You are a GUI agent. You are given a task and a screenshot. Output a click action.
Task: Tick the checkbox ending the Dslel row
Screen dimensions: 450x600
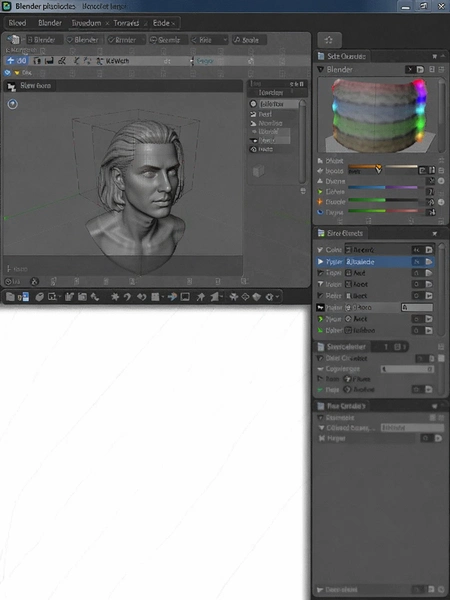point(441,358)
